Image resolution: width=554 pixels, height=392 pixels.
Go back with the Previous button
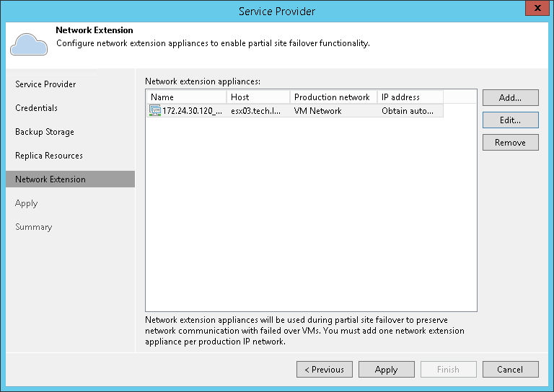(x=324, y=370)
